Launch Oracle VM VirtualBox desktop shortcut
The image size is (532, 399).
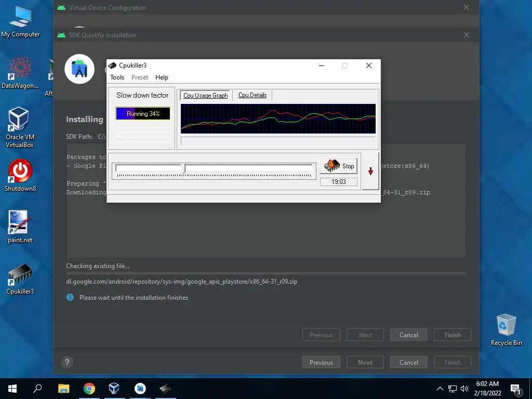pos(20,127)
